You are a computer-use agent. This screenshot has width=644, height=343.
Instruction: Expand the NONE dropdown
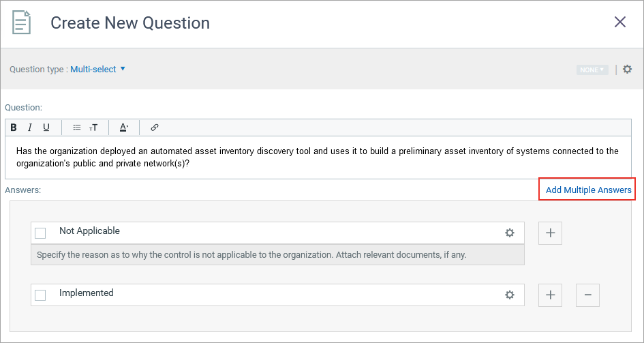pyautogui.click(x=592, y=70)
